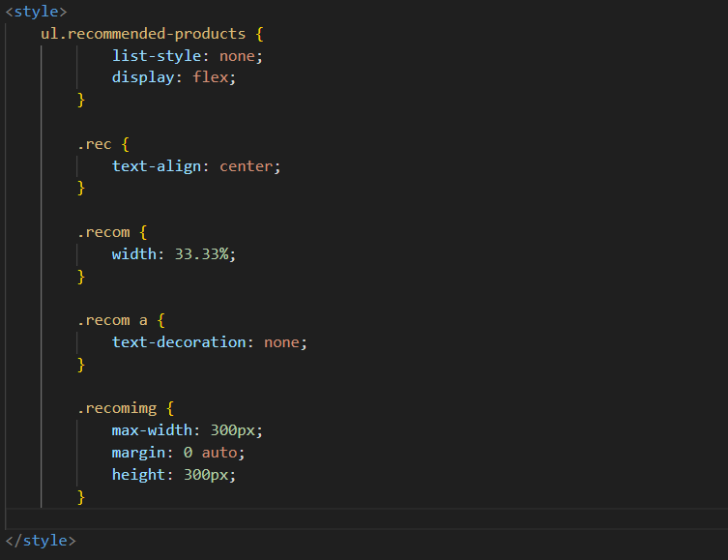Click the closing style tag

tap(41, 541)
